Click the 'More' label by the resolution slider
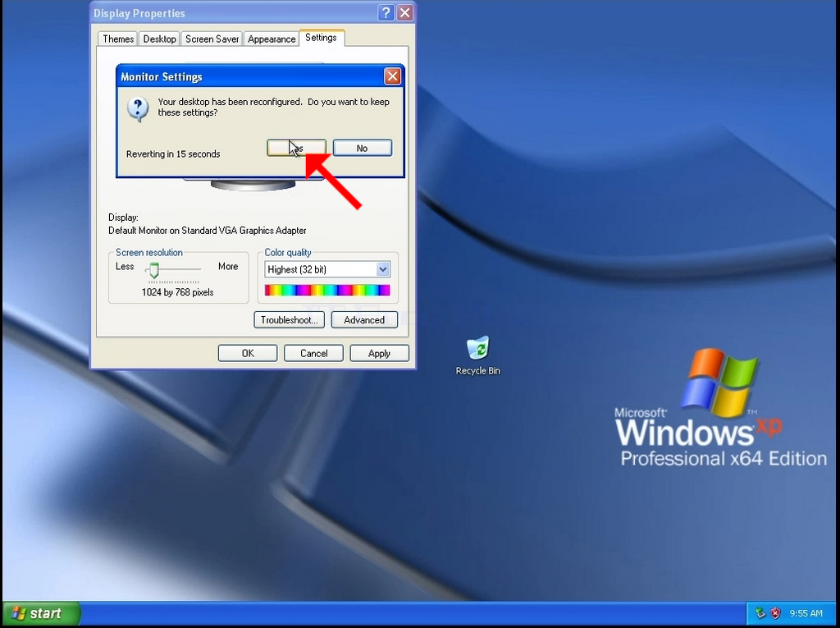The image size is (840, 628). (x=228, y=267)
